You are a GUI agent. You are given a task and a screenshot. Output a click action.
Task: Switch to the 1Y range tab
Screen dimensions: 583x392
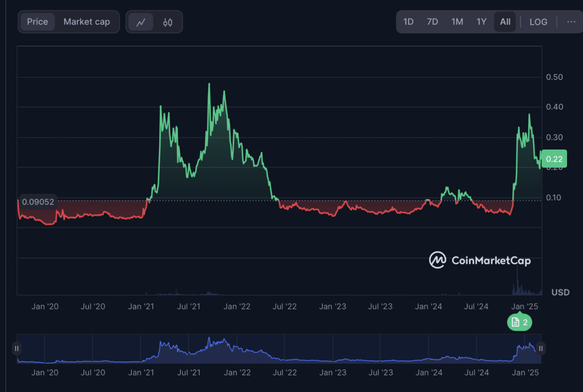481,21
